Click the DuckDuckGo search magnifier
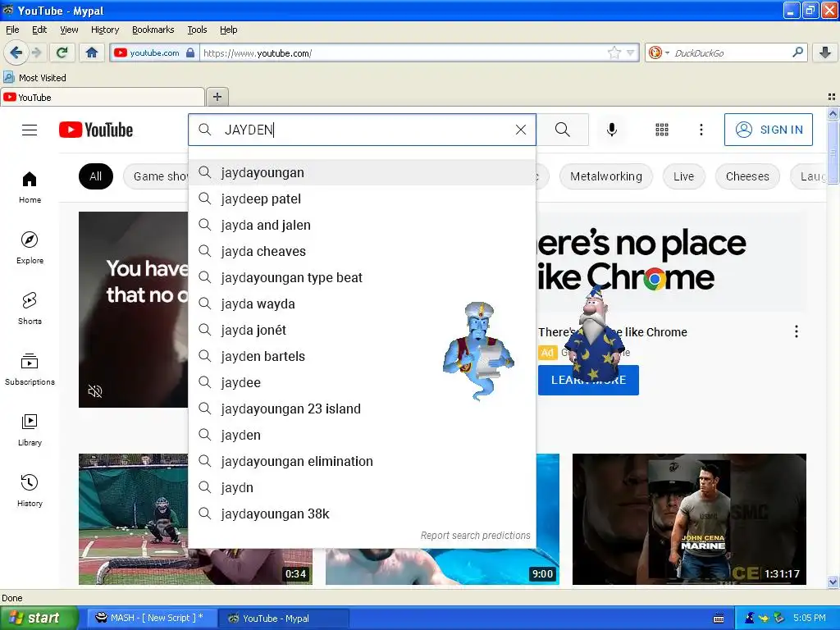Screen dimensions: 840x630 [x=797, y=52]
